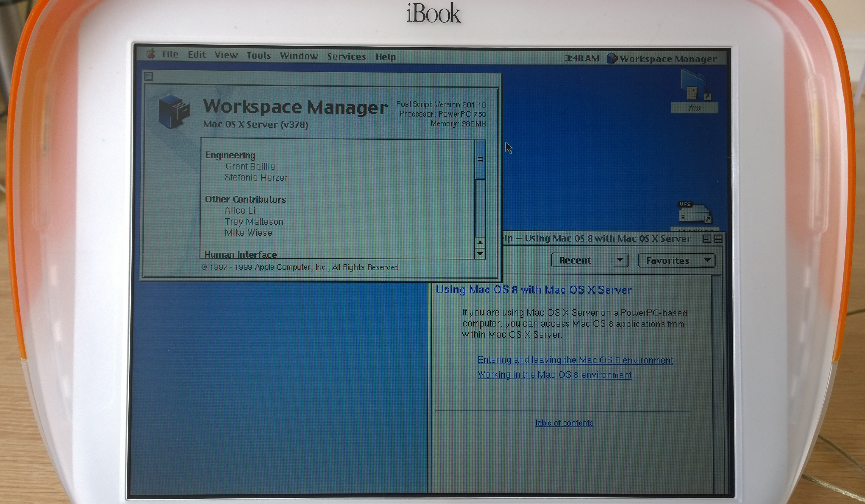Viewport: 865px width, 504px height.
Task: Click the 1997 - 1999 Apple copyright line
Action: pyautogui.click(x=301, y=267)
